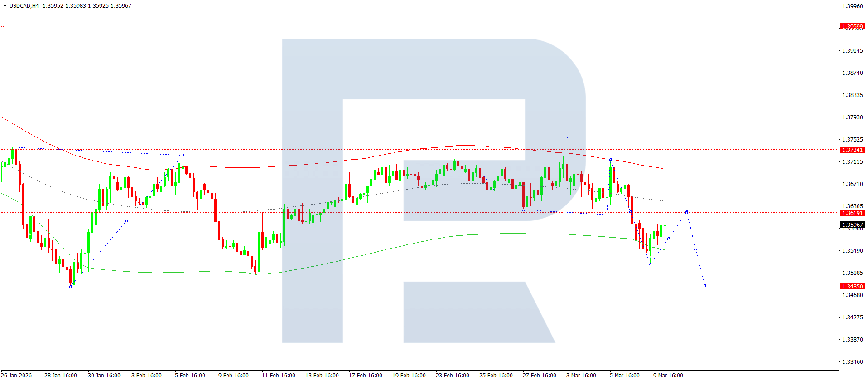Select the 11 Feb 16:00 time label
The height and width of the screenshot is (381, 868).
(x=278, y=375)
